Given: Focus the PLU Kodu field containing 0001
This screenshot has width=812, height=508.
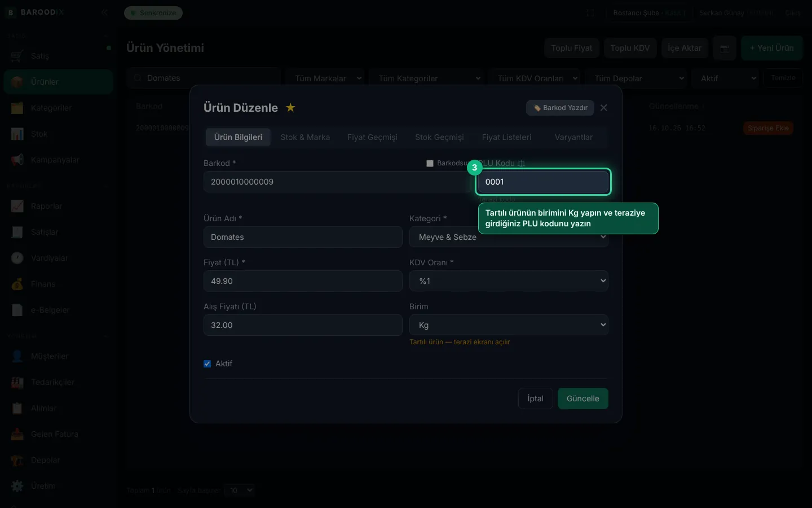Looking at the screenshot, I should (544, 182).
